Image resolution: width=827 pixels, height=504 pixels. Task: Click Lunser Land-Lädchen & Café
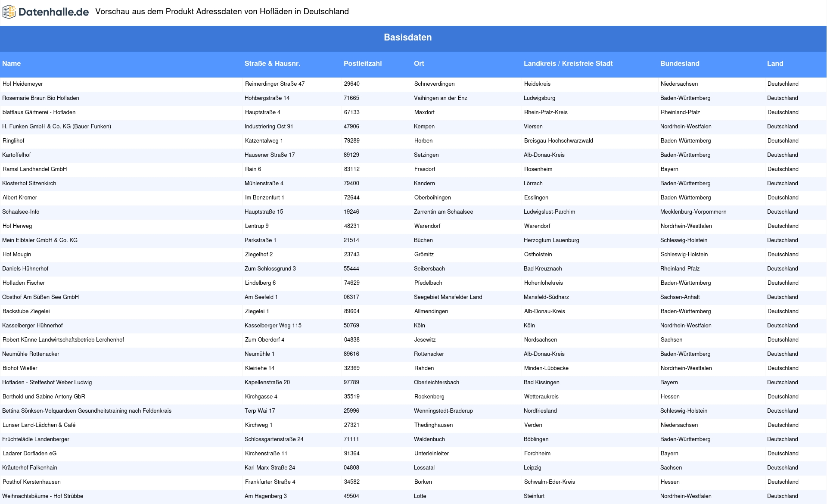(x=39, y=425)
